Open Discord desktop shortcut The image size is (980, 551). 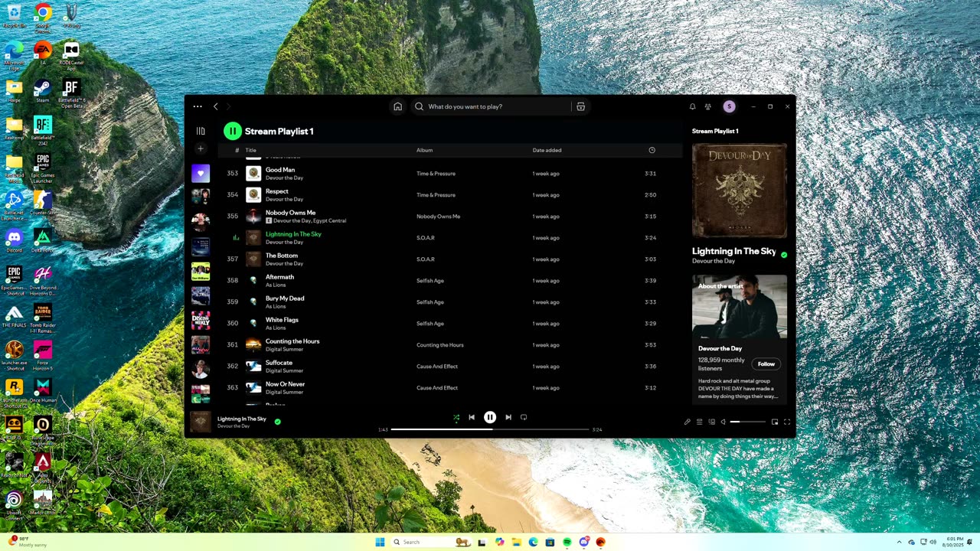pyautogui.click(x=14, y=240)
